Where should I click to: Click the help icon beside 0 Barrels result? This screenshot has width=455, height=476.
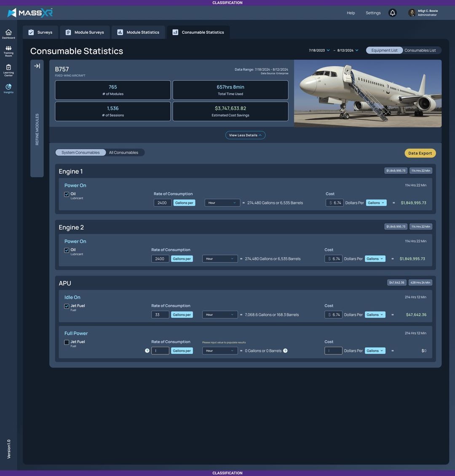(285, 350)
